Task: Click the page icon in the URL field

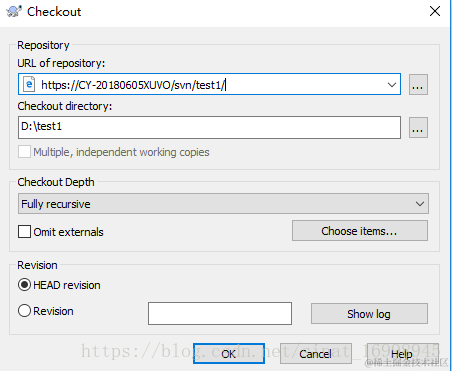Action: click(29, 84)
